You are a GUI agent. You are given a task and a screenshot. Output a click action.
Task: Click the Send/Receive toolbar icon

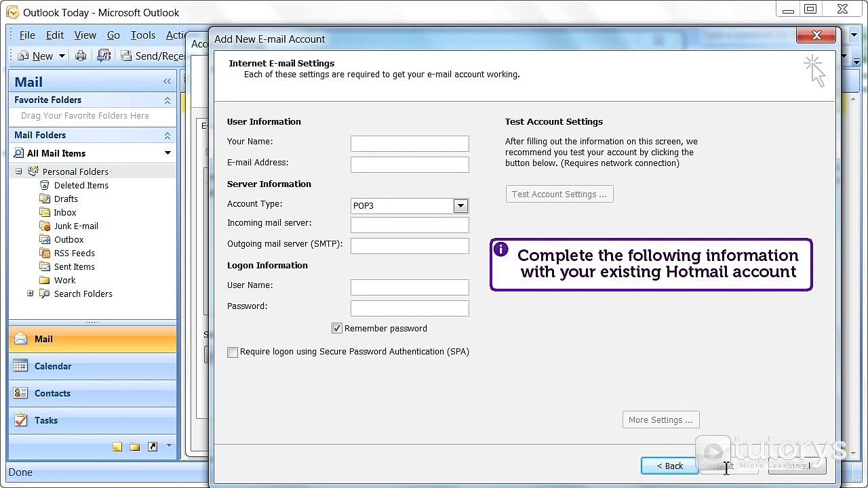coord(126,56)
